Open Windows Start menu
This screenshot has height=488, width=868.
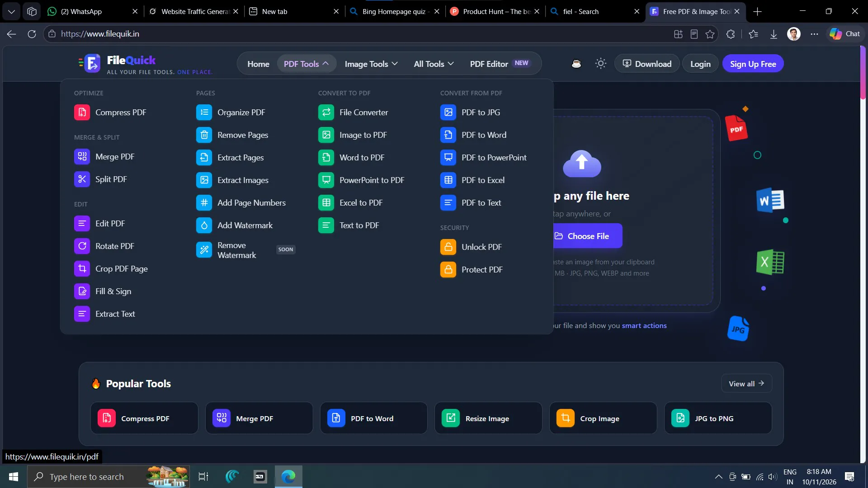(14, 477)
